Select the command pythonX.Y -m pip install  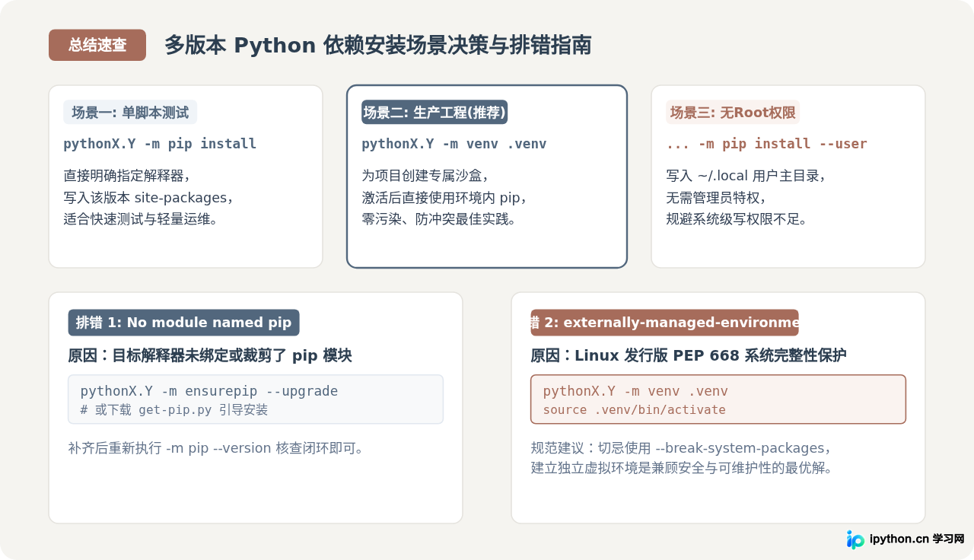[x=160, y=144]
